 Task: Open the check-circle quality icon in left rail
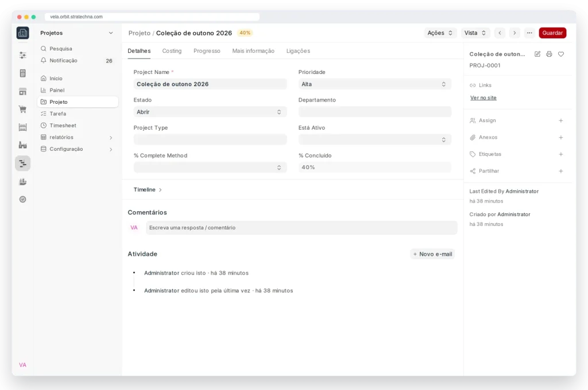(23, 200)
